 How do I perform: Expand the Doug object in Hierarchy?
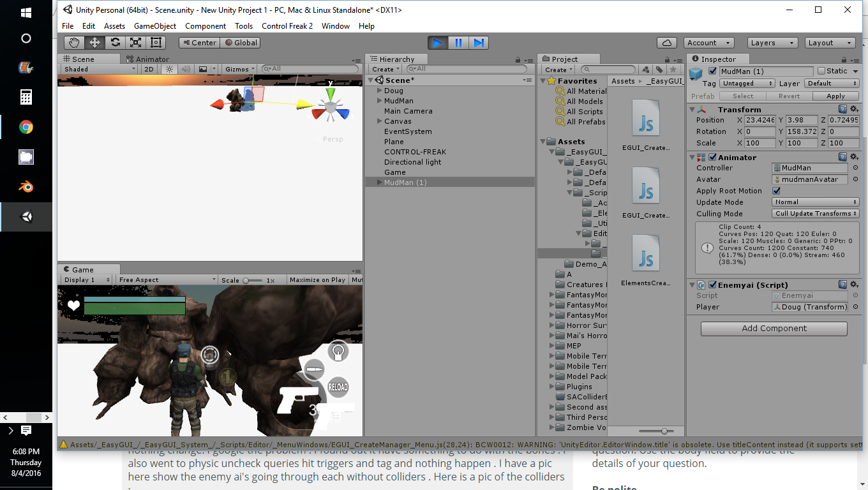point(379,91)
